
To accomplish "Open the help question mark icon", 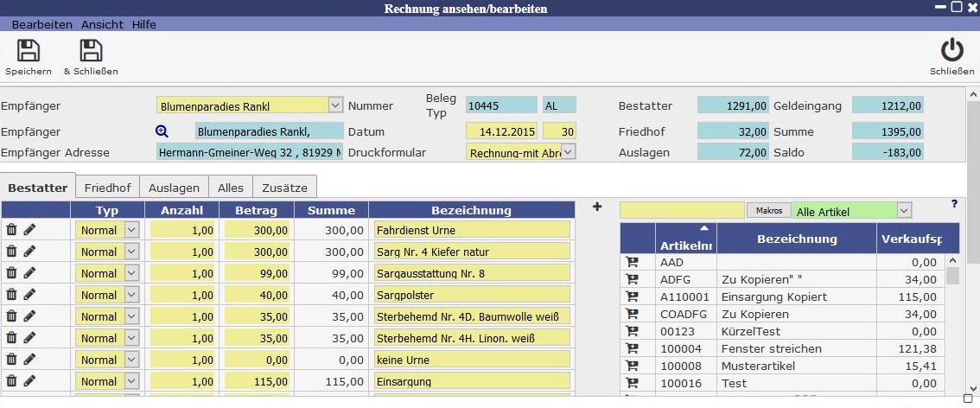I will click(x=954, y=204).
